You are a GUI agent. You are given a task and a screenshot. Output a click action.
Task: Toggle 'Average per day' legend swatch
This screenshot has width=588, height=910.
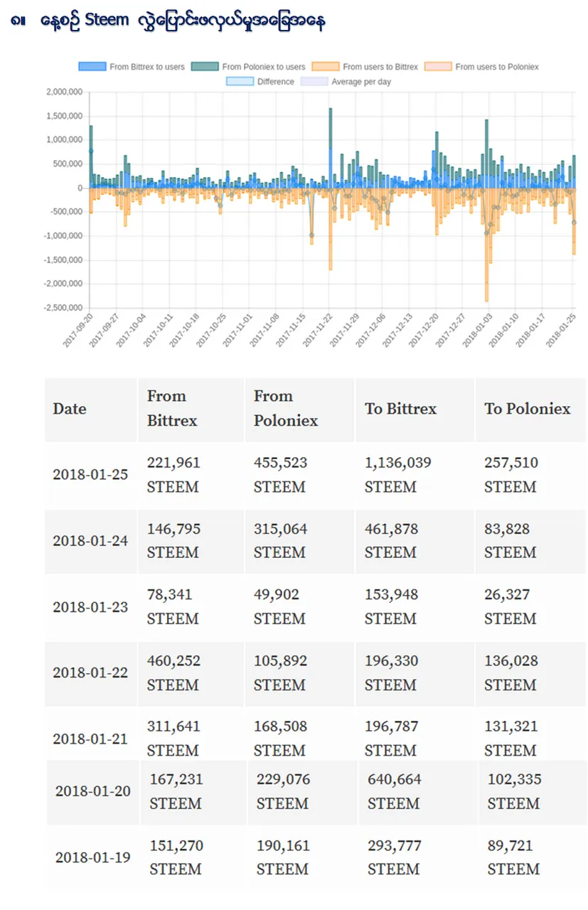[314, 82]
